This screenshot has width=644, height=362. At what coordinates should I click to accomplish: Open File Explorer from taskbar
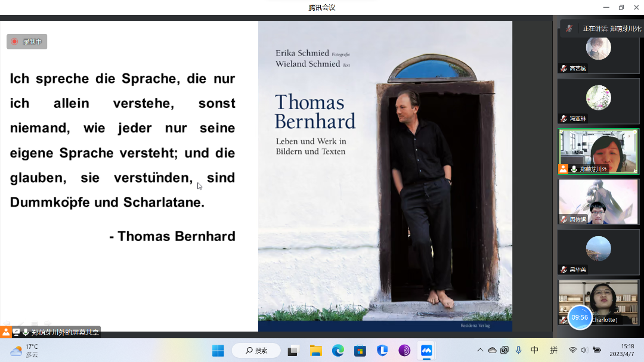[316, 351]
